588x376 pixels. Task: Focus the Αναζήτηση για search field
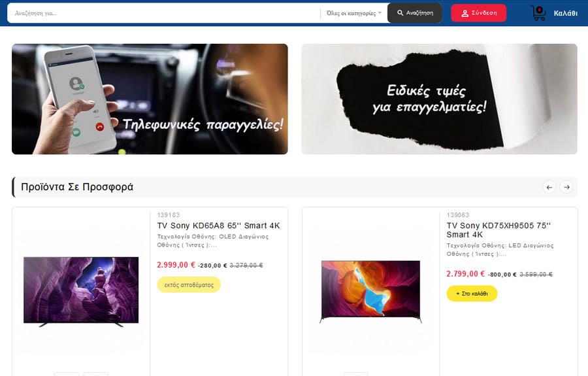point(164,13)
